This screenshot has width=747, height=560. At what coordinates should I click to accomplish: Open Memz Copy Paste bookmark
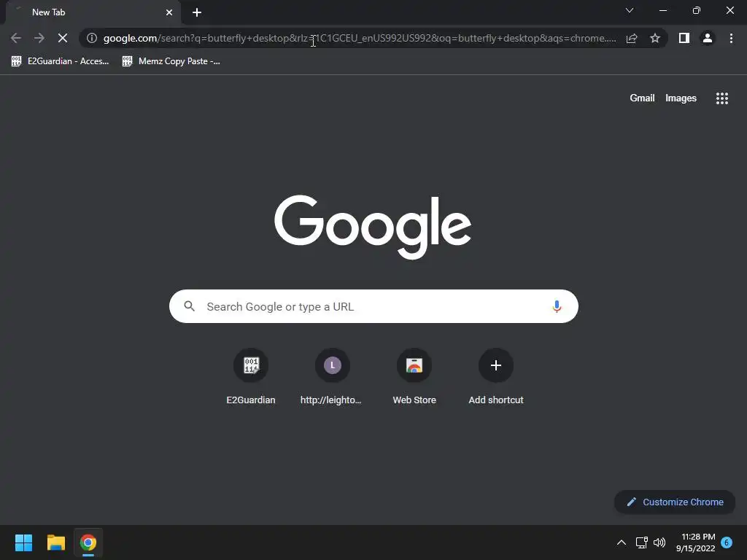171,61
